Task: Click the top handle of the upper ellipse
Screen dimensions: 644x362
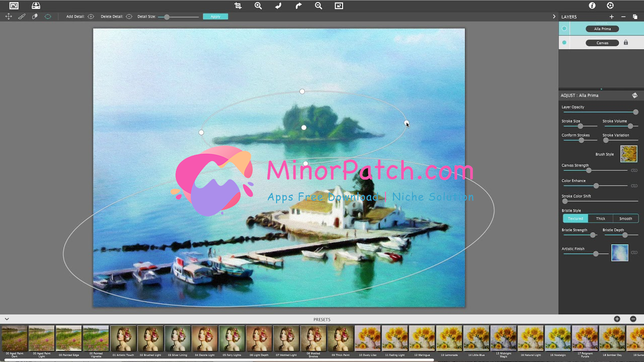Action: pyautogui.click(x=302, y=92)
